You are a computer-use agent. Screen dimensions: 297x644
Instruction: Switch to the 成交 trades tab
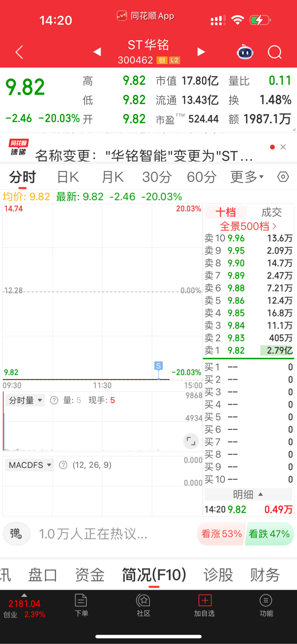[x=271, y=212]
